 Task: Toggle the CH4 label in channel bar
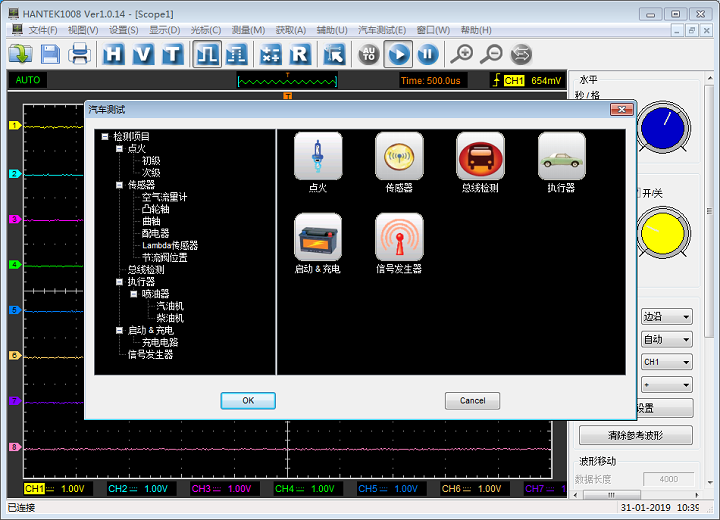coord(284,489)
